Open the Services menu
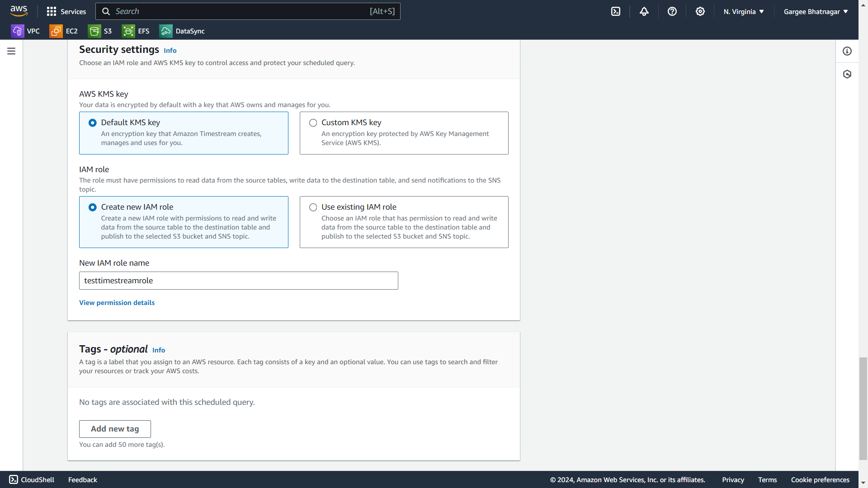Screen dimensions: 868x488 (66, 11)
